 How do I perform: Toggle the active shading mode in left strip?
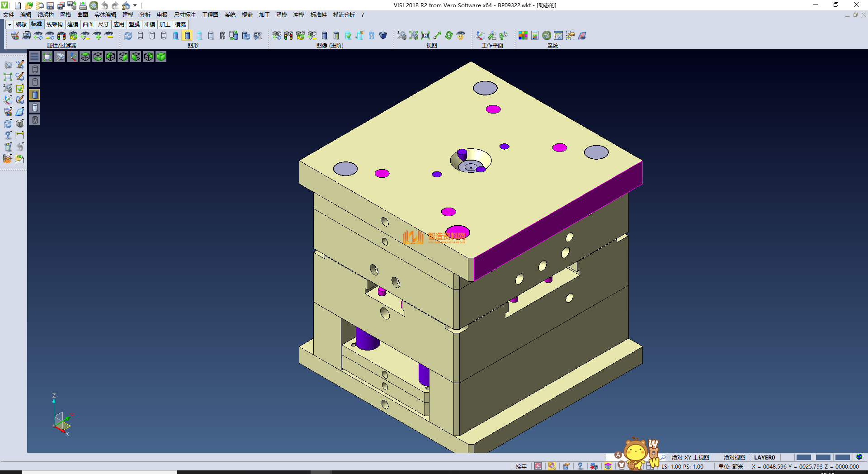35,95
